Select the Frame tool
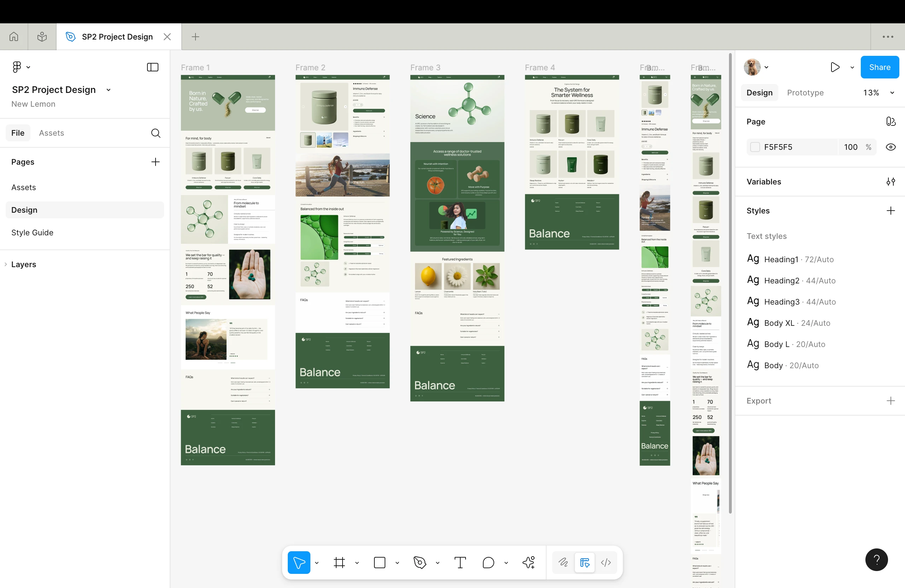Viewport: 905px width, 588px height. pyautogui.click(x=339, y=563)
